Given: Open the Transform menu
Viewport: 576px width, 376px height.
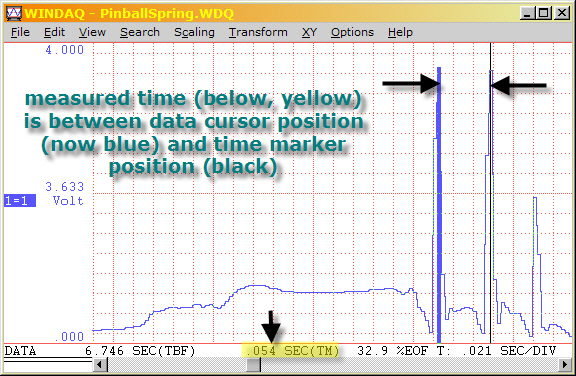Looking at the screenshot, I should tap(258, 32).
